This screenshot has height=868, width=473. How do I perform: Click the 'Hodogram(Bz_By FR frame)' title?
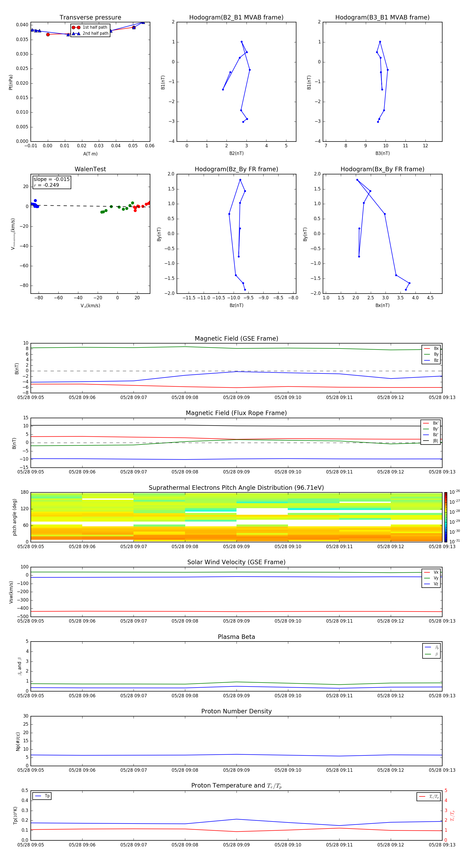tap(236, 169)
